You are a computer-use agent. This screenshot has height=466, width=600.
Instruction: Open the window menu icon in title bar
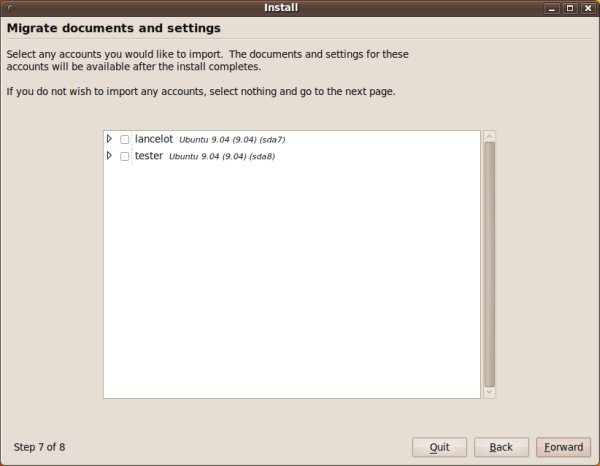[10, 8]
